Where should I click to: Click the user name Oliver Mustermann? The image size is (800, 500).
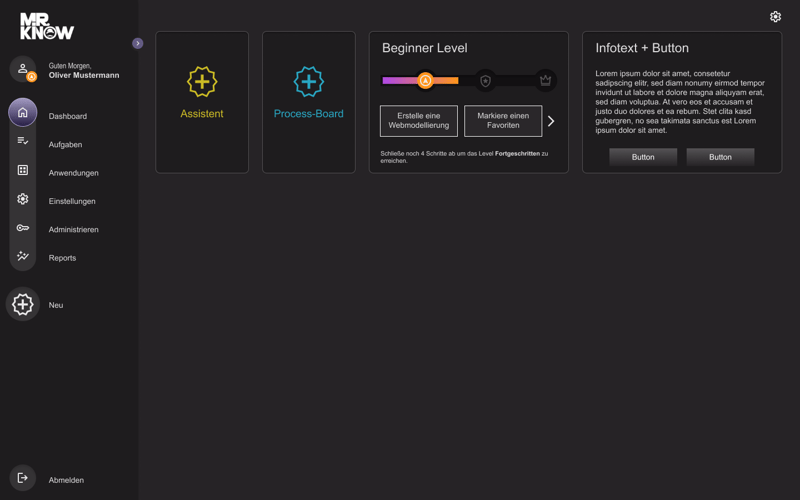pyautogui.click(x=84, y=76)
